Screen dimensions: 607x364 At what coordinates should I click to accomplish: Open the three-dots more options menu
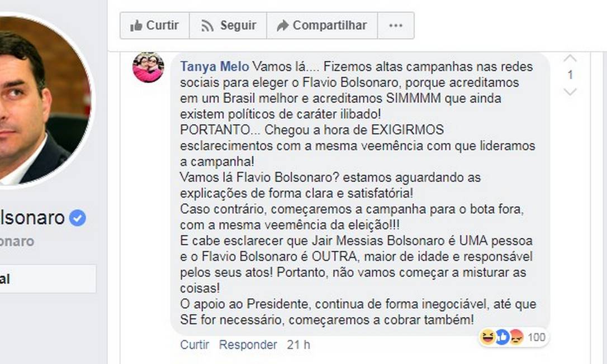[396, 26]
